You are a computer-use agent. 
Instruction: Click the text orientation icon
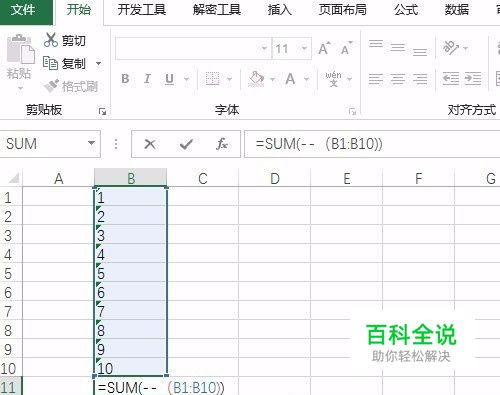451,48
